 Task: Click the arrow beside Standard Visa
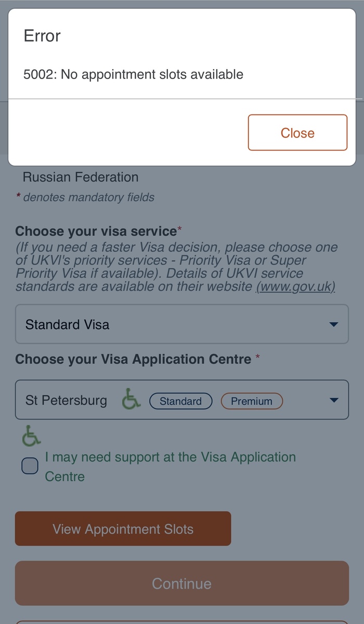pyautogui.click(x=334, y=325)
